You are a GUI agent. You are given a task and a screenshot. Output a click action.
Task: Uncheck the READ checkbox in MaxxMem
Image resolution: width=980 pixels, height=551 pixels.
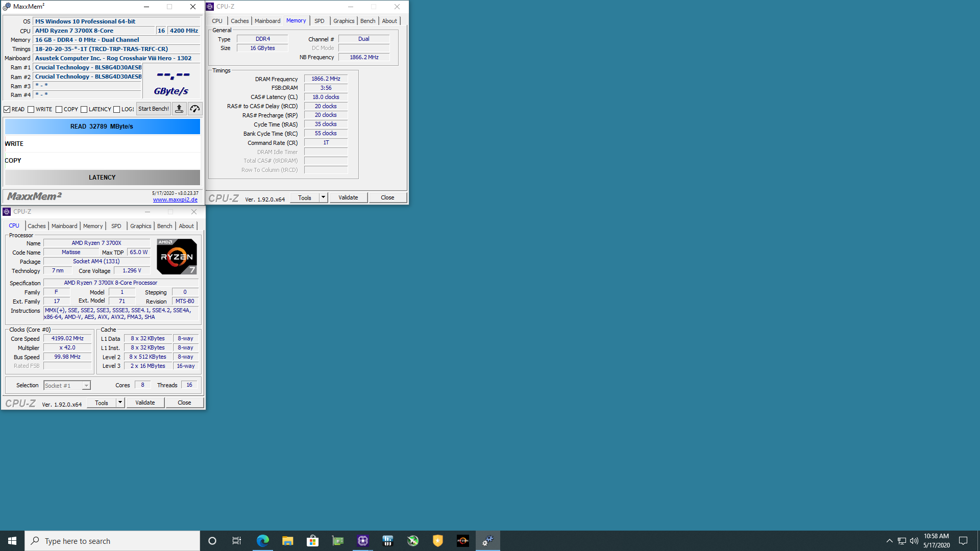click(7, 109)
